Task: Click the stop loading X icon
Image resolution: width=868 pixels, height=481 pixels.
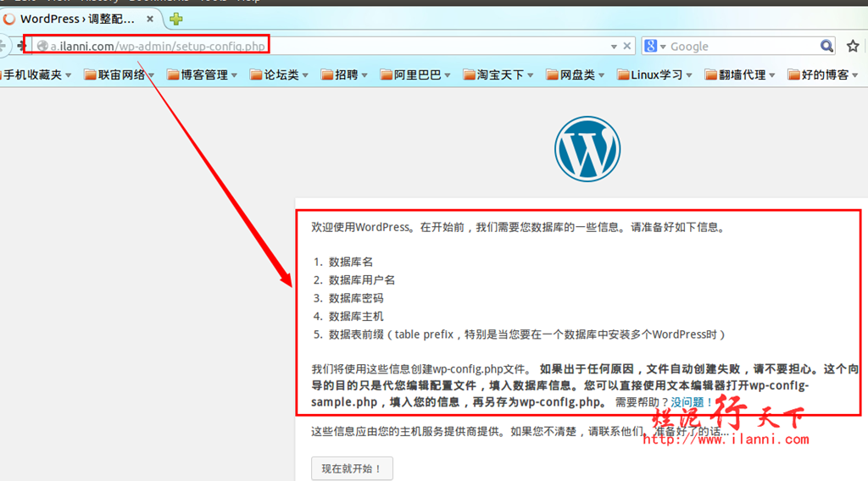Action: click(x=627, y=46)
